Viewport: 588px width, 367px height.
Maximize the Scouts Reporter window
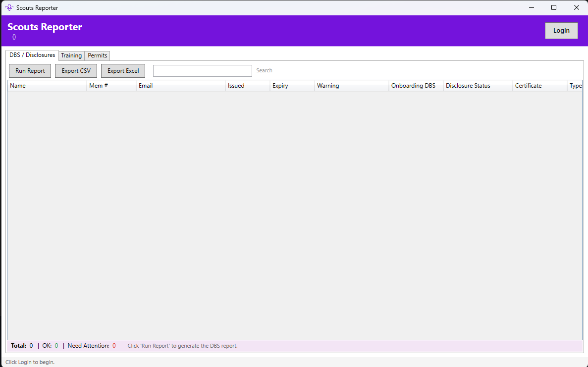click(554, 7)
